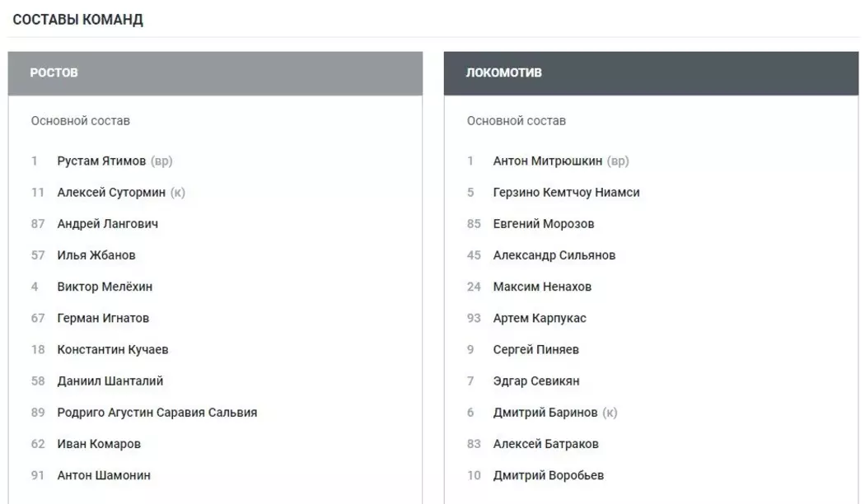
Task: Click Родриго Агустин Саравия Сальвия
Action: [157, 413]
